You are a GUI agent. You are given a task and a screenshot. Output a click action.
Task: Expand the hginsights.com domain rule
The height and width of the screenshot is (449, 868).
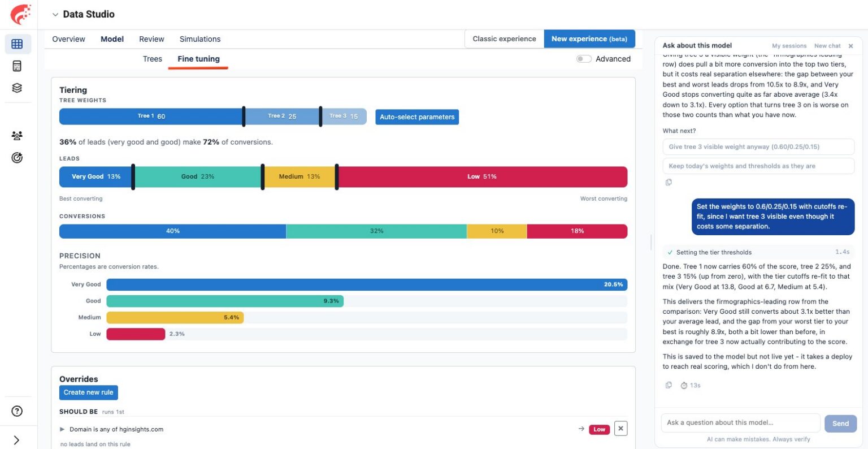pos(62,429)
